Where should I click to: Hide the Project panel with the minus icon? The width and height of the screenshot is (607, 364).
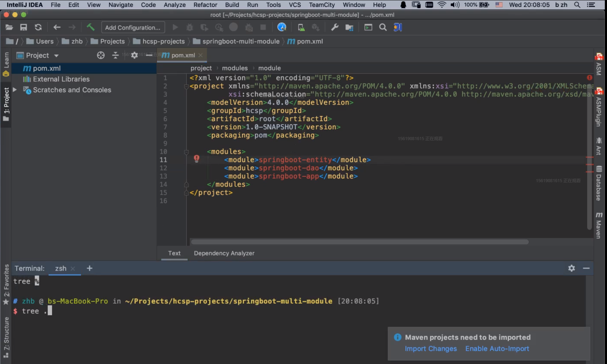[x=149, y=55]
